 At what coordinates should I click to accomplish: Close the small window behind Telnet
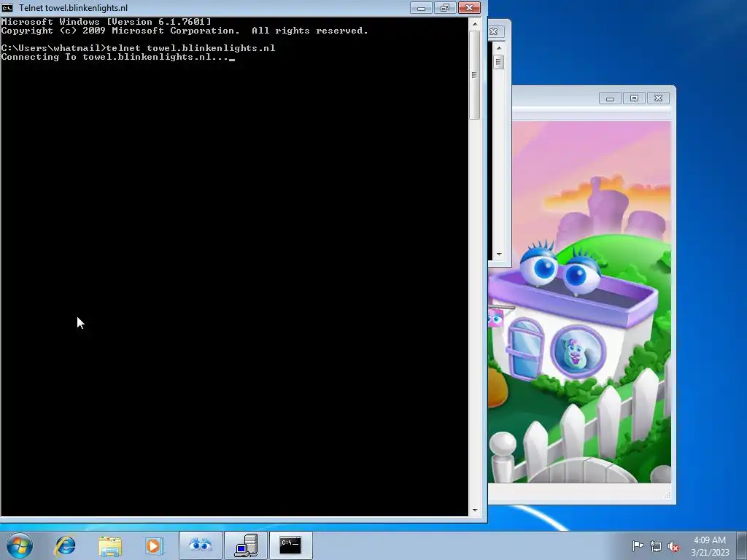(495, 32)
